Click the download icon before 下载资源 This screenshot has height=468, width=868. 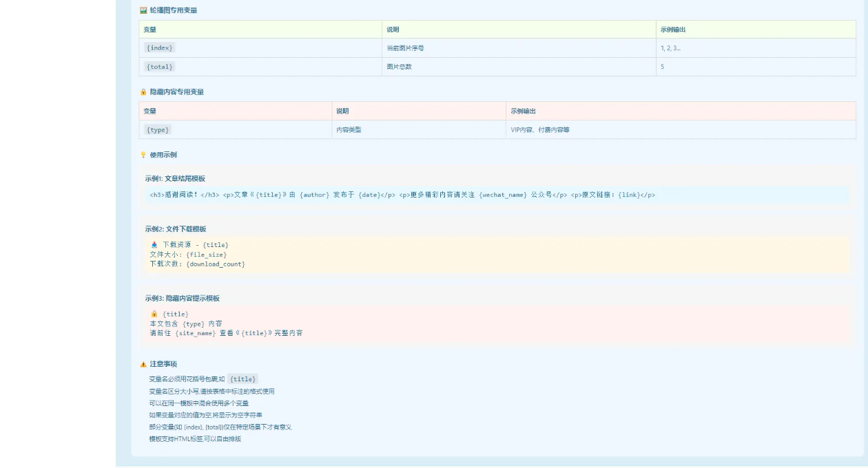[154, 245]
